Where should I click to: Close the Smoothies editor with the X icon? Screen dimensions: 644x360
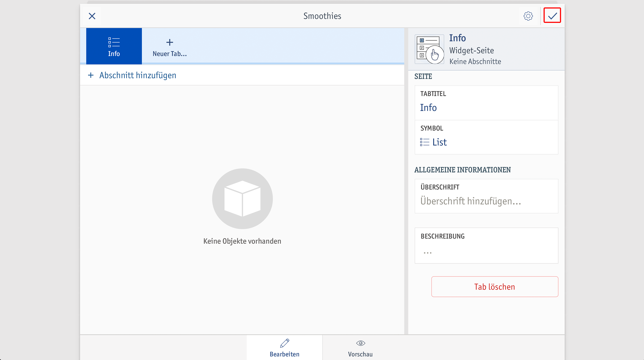click(92, 16)
